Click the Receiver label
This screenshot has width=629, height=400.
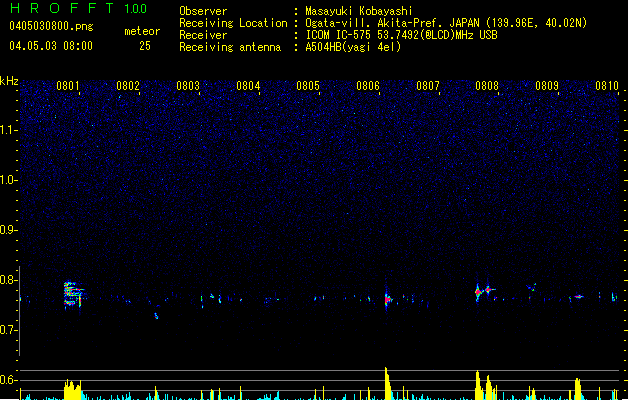(203, 35)
